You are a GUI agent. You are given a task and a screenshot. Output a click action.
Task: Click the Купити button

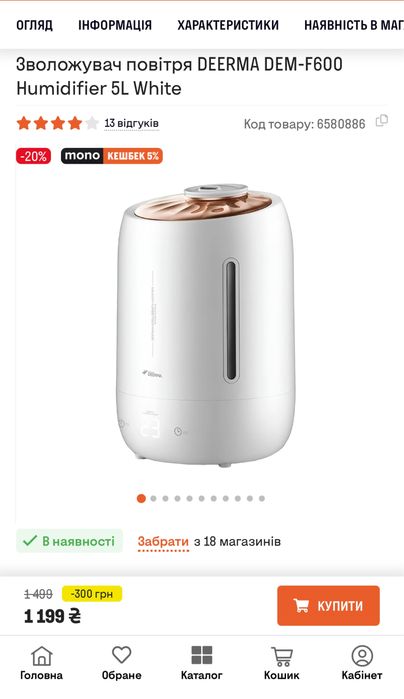pyautogui.click(x=328, y=605)
